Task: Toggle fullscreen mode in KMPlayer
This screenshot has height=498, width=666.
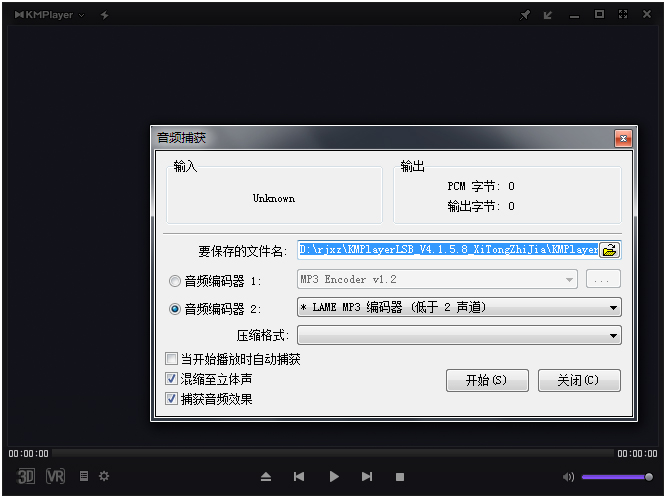Action: (x=623, y=14)
